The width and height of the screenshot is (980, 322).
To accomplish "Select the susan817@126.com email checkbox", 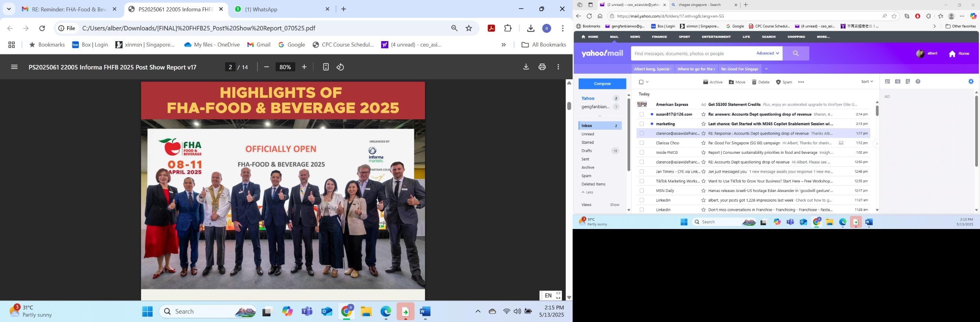I will coord(642,114).
